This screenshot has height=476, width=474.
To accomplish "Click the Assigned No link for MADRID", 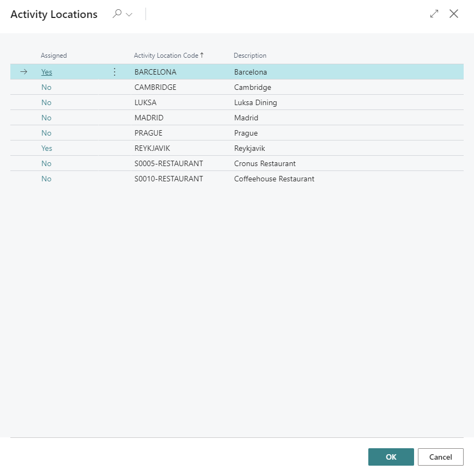I will pos(46,118).
